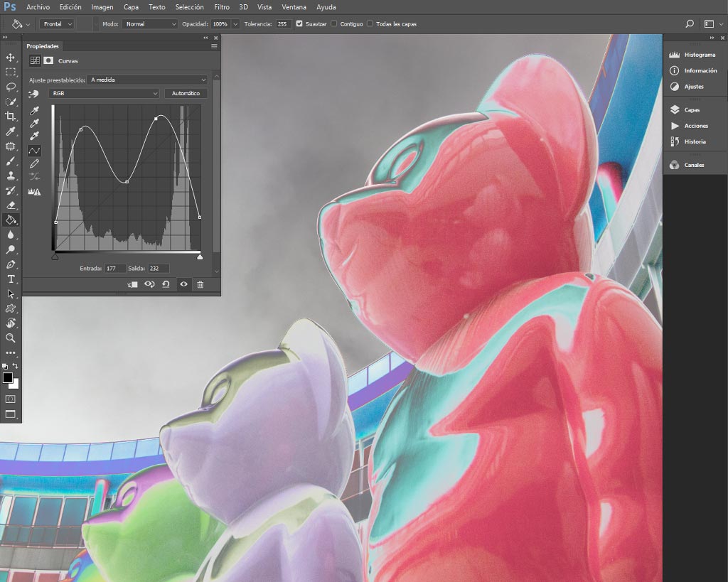Open the Archivo menu
Image resolution: width=728 pixels, height=582 pixels.
[38, 7]
